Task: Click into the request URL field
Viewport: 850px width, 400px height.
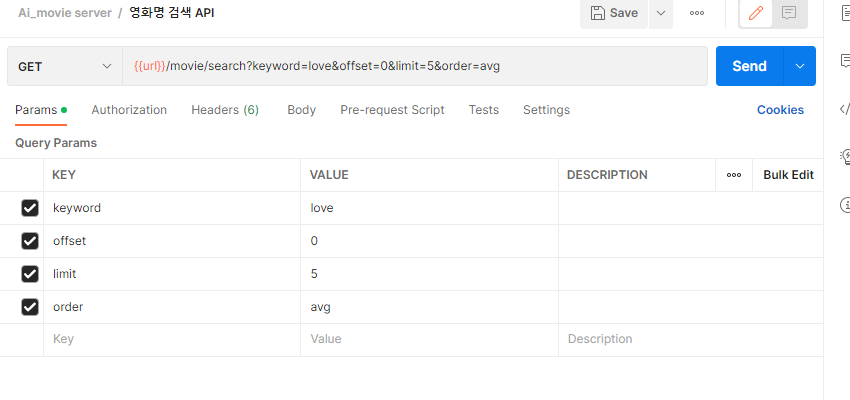Action: coord(415,67)
